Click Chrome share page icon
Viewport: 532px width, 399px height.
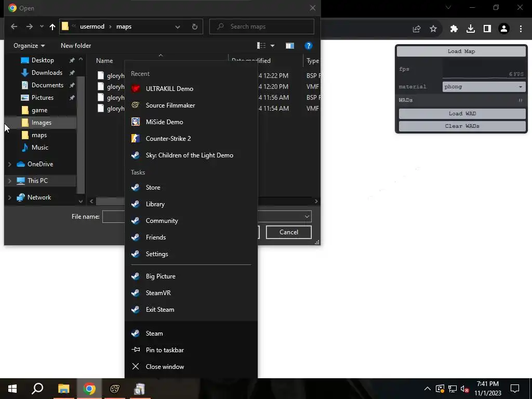[417, 29]
